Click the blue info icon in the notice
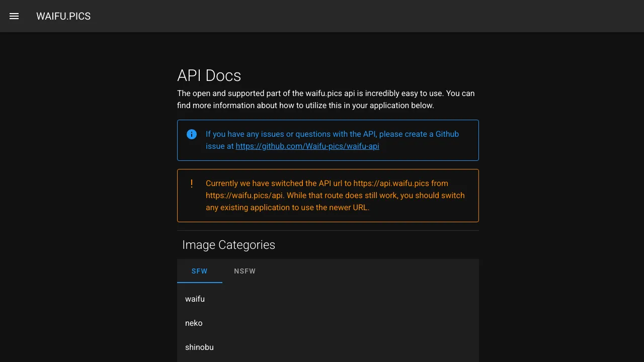644x362 pixels. tap(192, 134)
